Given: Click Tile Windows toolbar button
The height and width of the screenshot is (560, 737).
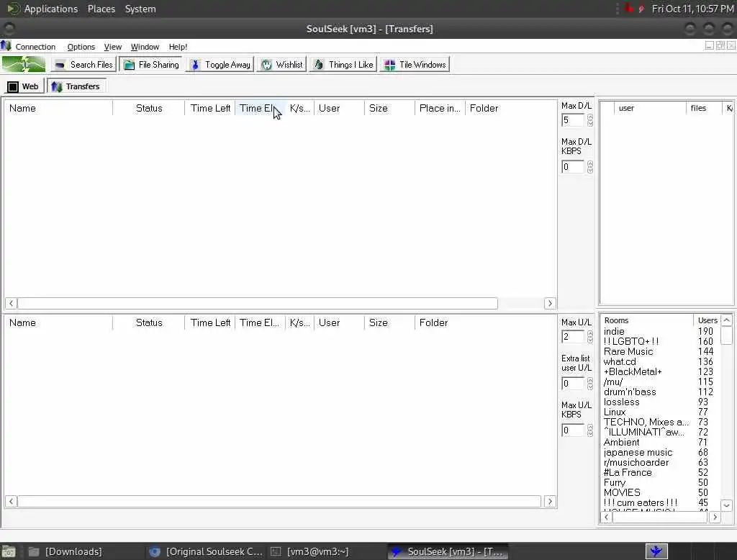Looking at the screenshot, I should tap(415, 64).
